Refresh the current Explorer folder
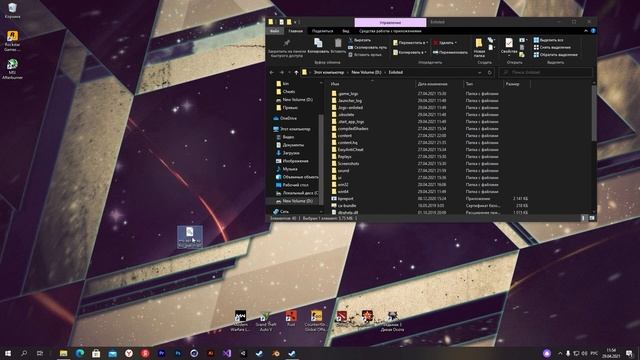The width and height of the screenshot is (640, 360). tap(490, 72)
